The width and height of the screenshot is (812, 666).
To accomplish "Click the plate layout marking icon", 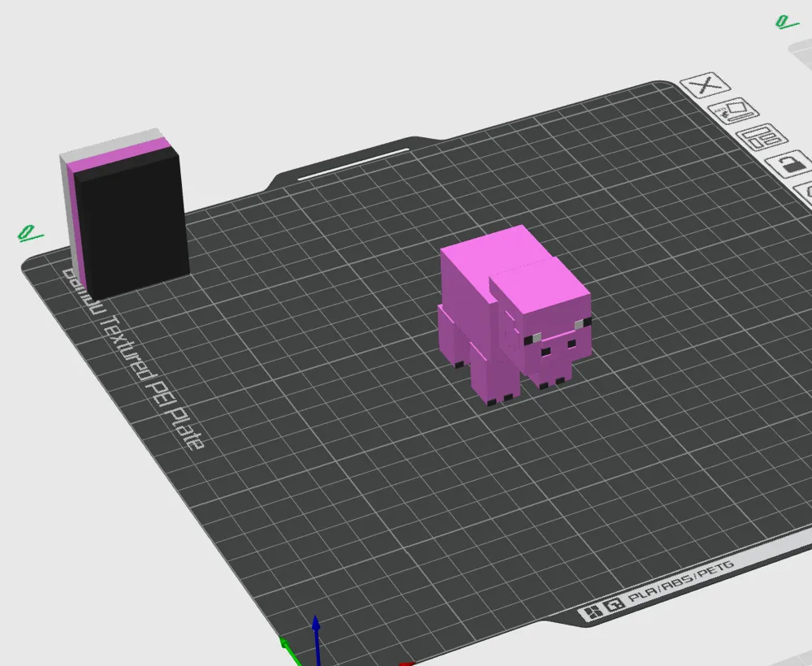I will click(762, 138).
